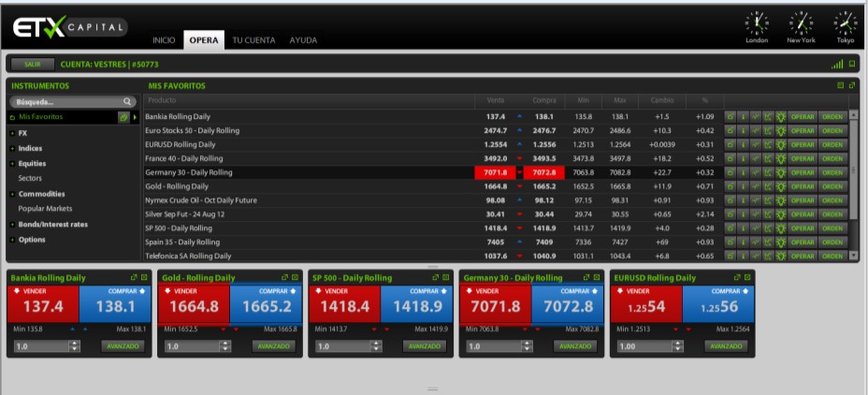Switch to the TU CUENTA tab
868x395 pixels.
[x=253, y=40]
